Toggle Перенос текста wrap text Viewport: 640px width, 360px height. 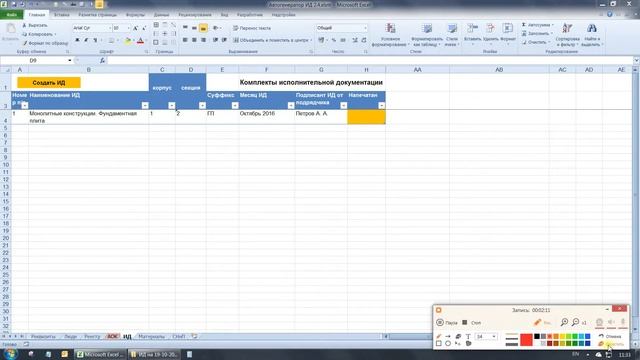tap(252, 28)
